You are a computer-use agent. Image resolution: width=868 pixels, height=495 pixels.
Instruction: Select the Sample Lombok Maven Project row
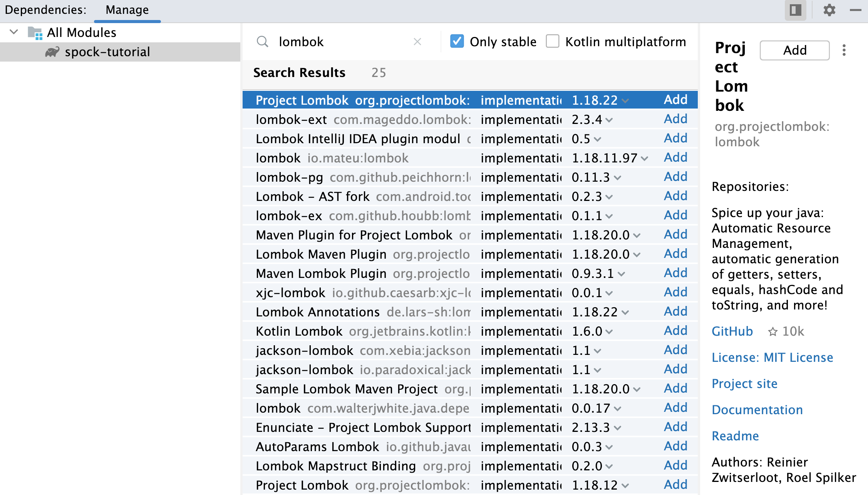[x=470, y=389]
